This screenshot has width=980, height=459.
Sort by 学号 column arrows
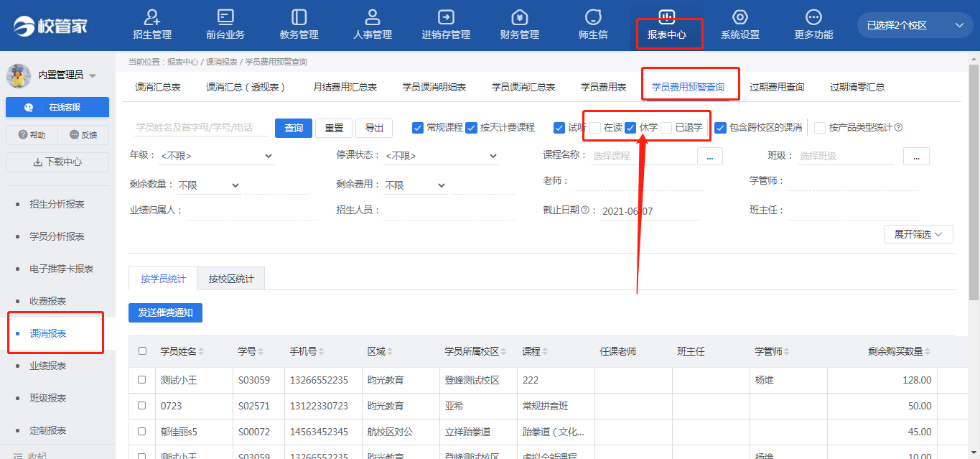261,352
